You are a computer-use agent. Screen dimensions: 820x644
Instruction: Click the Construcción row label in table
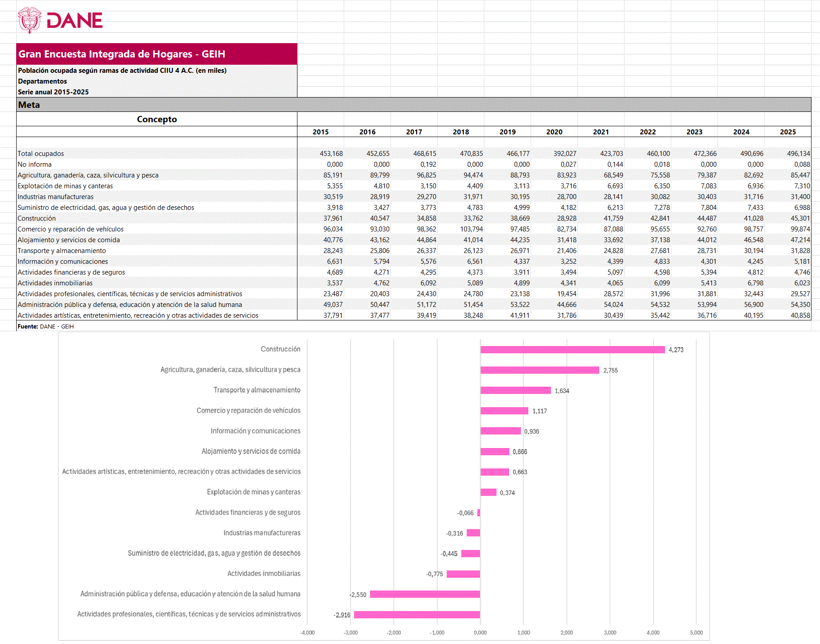(x=37, y=218)
